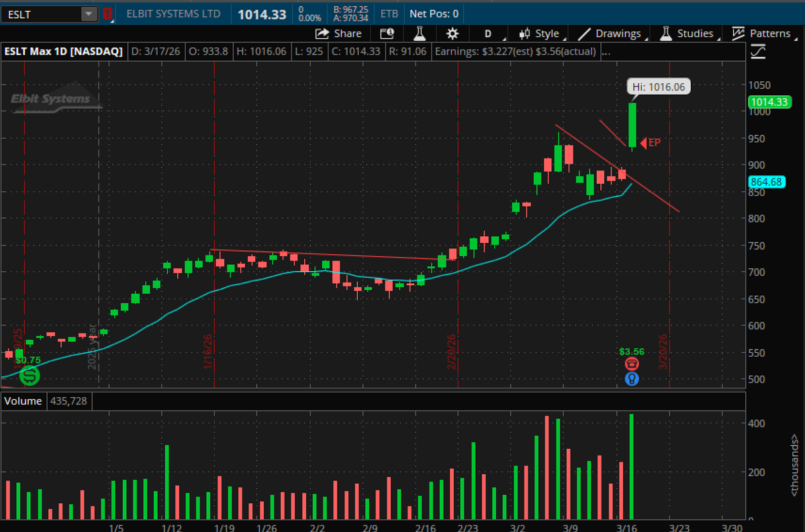Click the Patterns chart icon
Screen dimensions: 805x532
coord(739,34)
